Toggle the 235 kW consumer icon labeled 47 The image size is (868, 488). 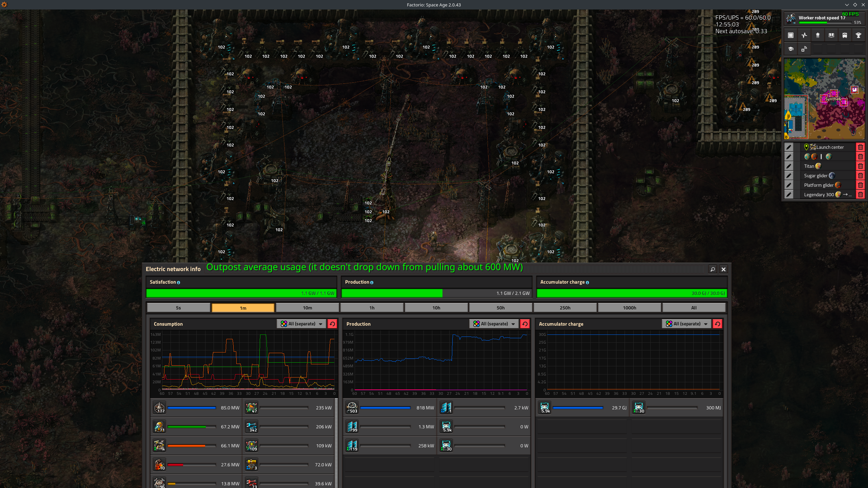(252, 408)
